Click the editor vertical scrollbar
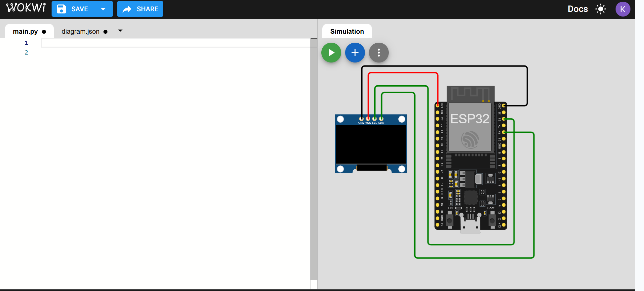This screenshot has height=291, width=644. click(x=314, y=159)
